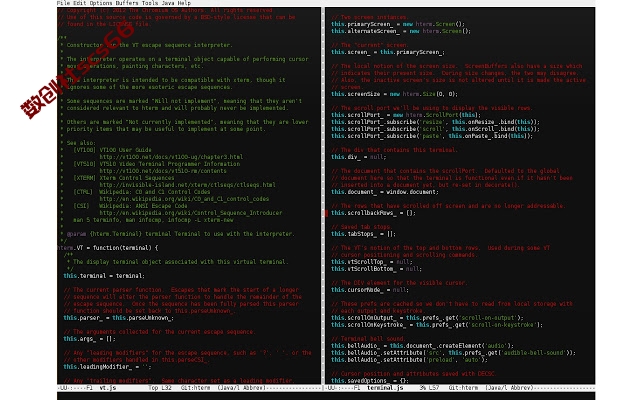640x400 pixels.
Task: Click the line 'this.scrollPort_ = new hterm.ScrollPort(this);'
Action: coord(406,115)
